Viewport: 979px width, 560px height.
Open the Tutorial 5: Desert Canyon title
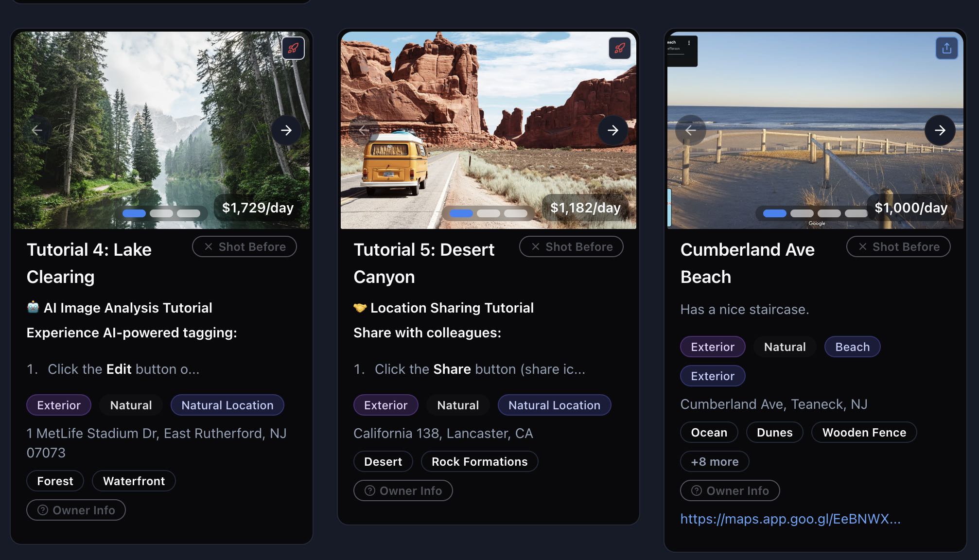[x=424, y=263]
